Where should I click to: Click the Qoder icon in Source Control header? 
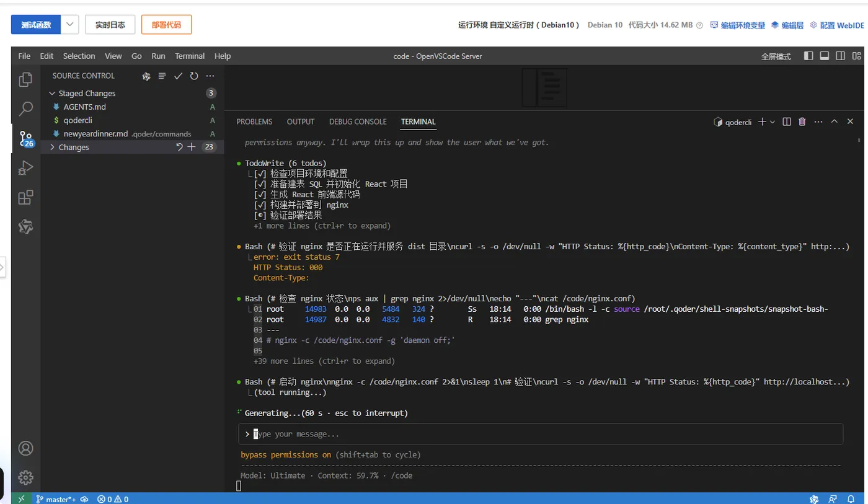pyautogui.click(x=147, y=76)
